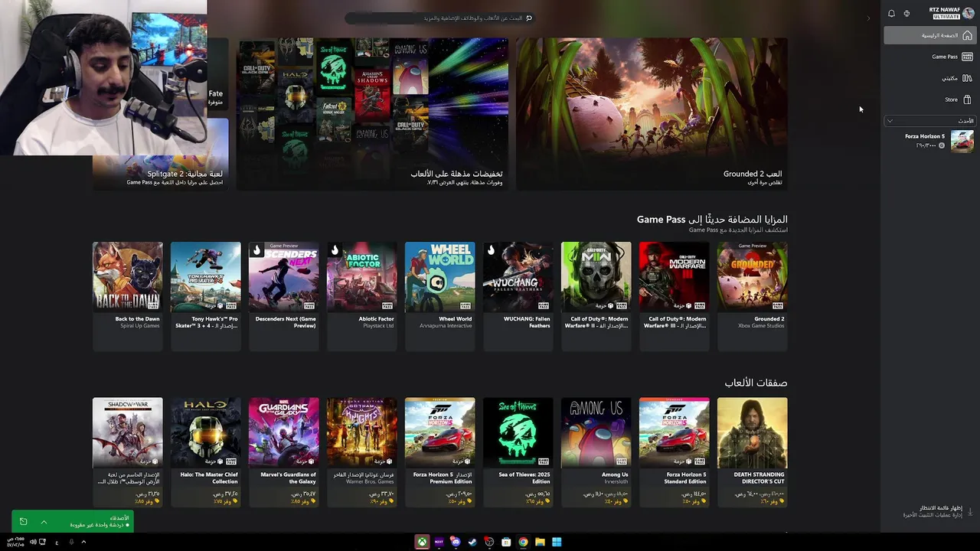The image size is (980, 551).
Task: Click the volume icon in system tray
Action: [33, 542]
